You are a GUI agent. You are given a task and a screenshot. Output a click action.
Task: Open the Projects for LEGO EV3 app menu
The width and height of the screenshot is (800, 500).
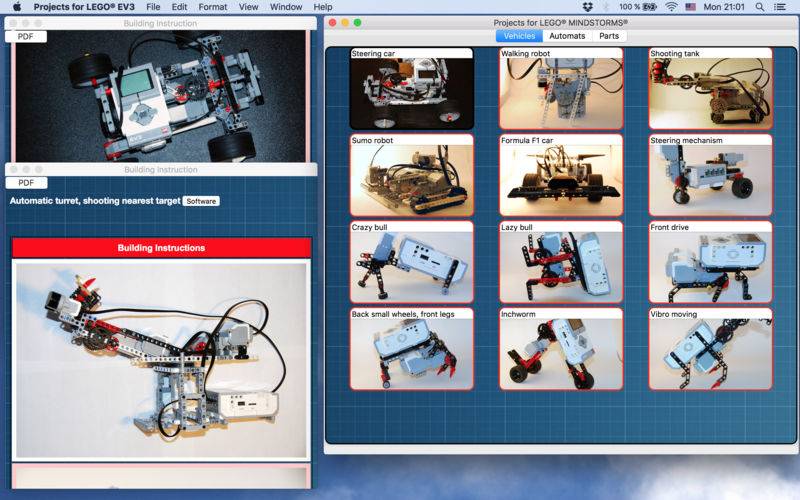click(x=84, y=7)
